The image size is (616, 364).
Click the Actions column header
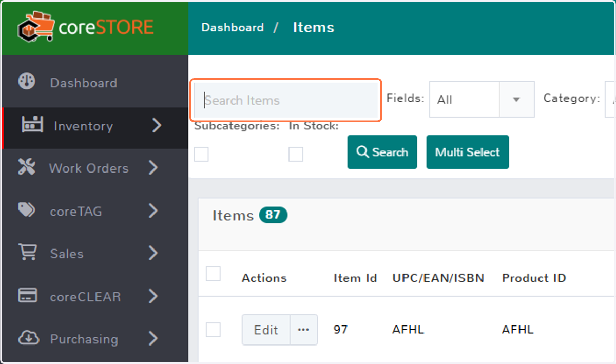[264, 278]
